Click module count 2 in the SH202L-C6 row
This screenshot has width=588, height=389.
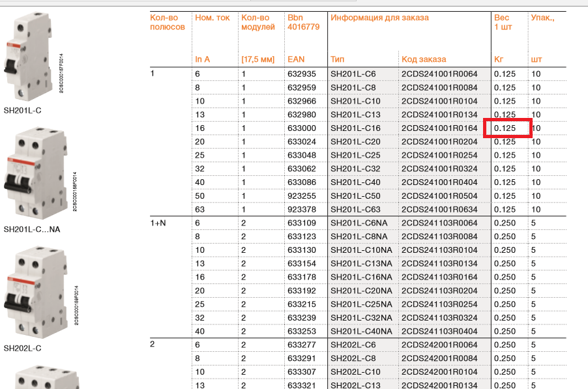tap(243, 345)
